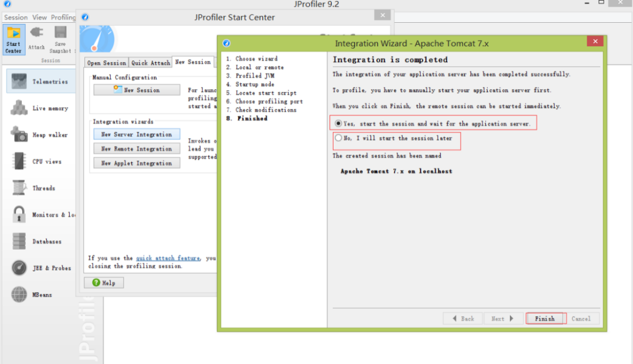Maximize the JProfiler 9.2 main window
The width and height of the screenshot is (633, 364).
point(601,2)
